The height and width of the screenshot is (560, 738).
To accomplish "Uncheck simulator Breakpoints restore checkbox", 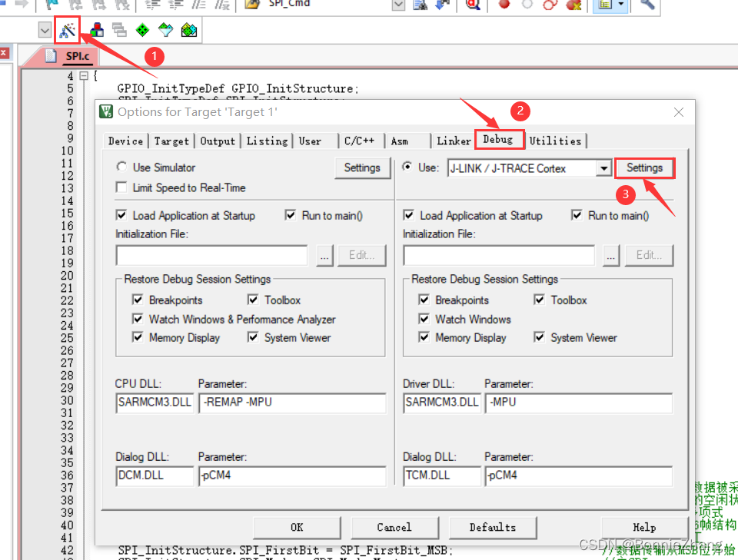I will 138,300.
